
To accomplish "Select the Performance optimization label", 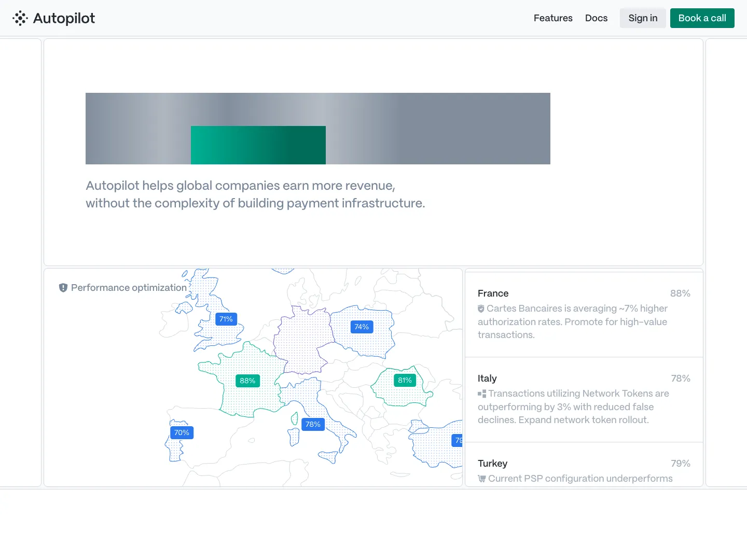I will 129,288.
